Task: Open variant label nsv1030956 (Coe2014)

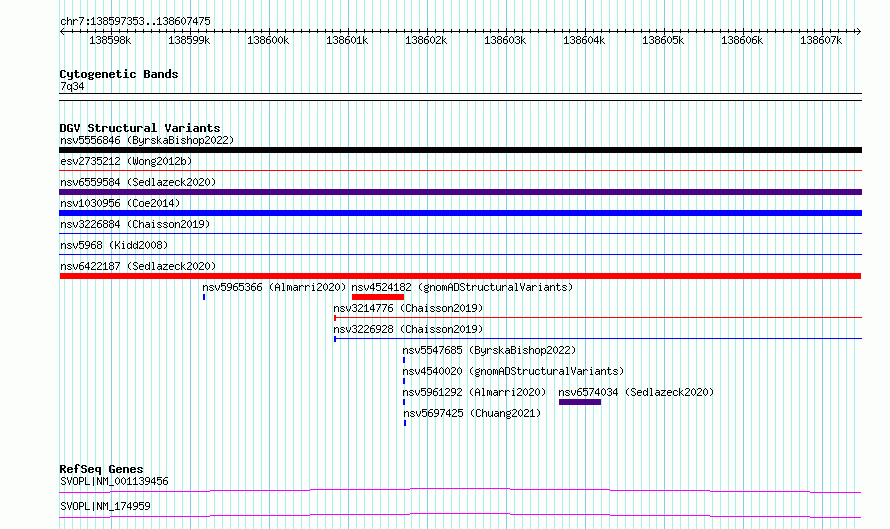Action: pos(120,203)
